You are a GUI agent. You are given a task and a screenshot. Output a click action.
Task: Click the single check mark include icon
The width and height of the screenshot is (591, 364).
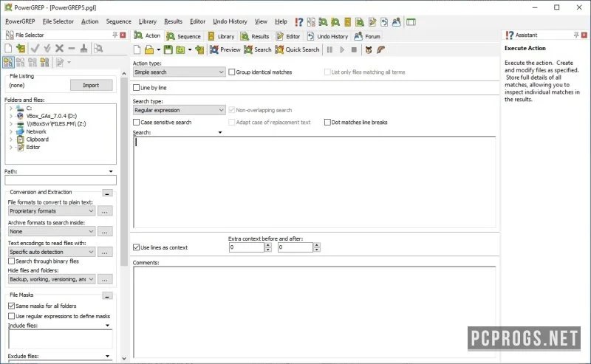pos(35,48)
